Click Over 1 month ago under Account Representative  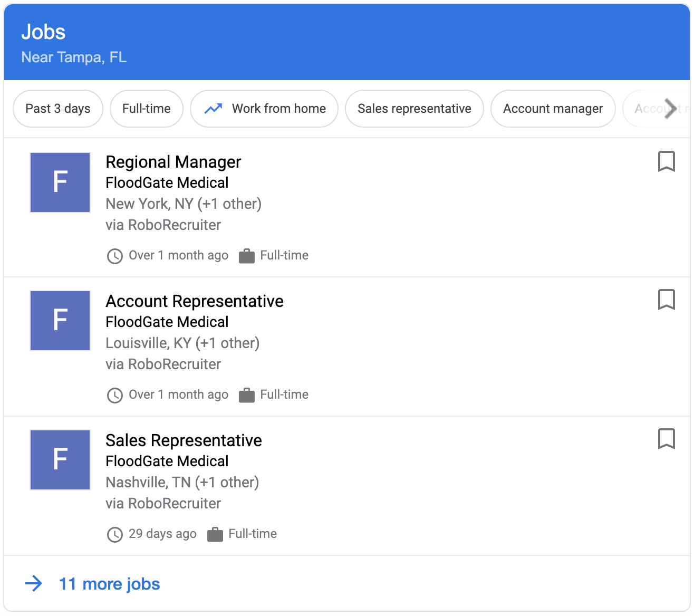point(179,394)
